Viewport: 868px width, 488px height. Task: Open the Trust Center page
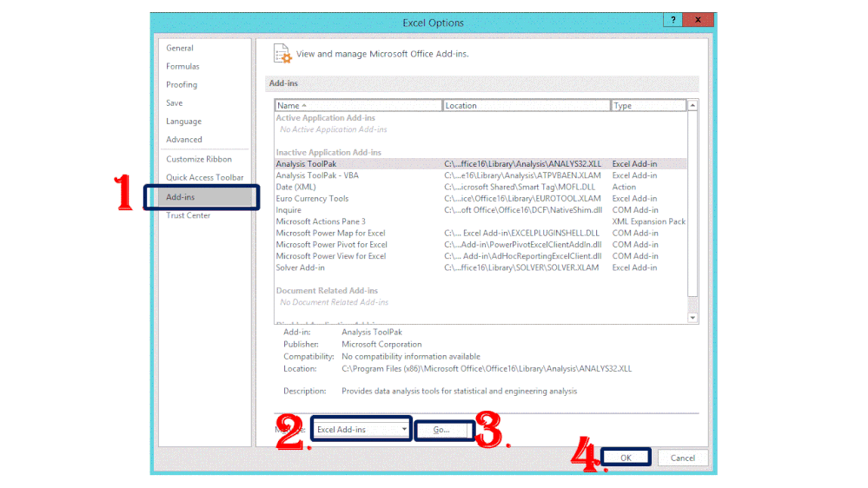point(189,215)
